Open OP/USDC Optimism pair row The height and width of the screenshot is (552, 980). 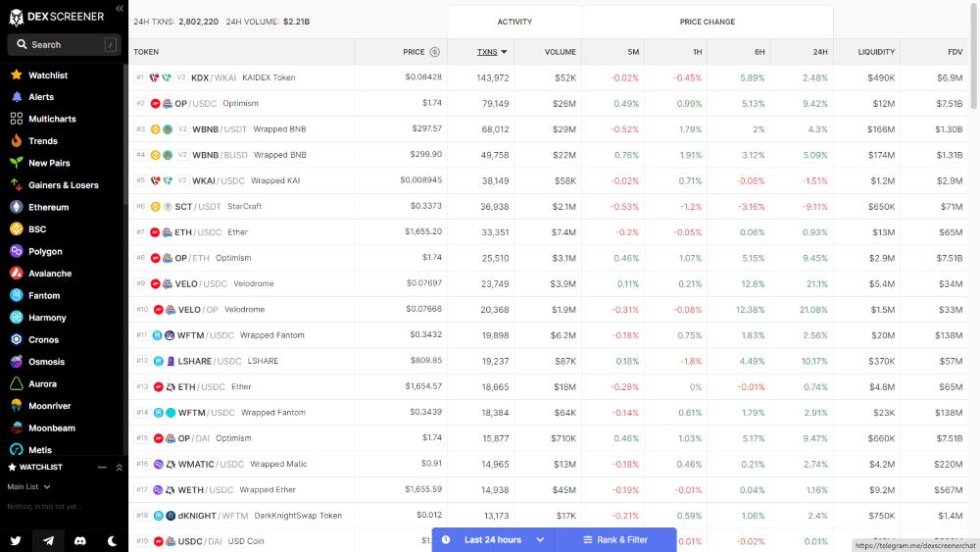tap(548, 103)
